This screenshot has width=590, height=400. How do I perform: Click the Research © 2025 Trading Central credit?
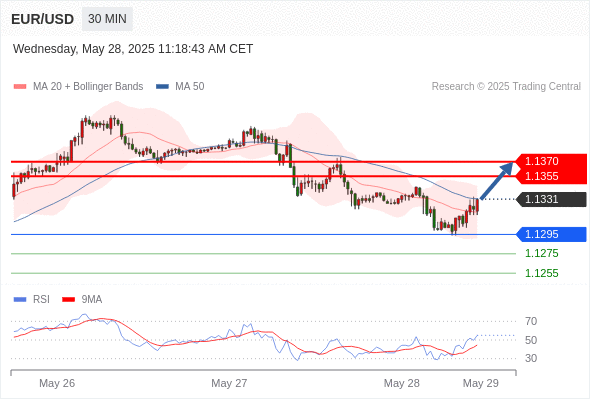506,87
